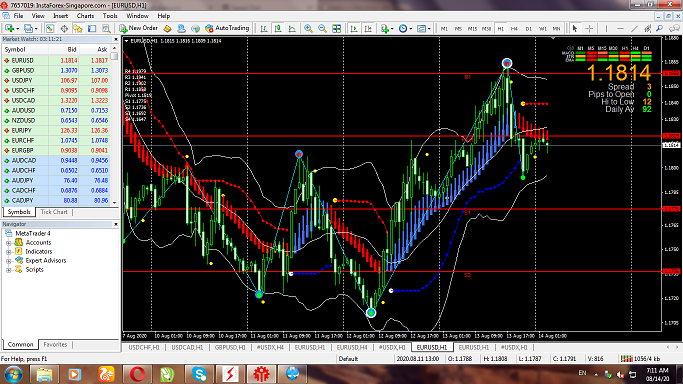The width and height of the screenshot is (683, 384).
Task: Toggle the Data Window crosshair icon
Action: point(64,28)
